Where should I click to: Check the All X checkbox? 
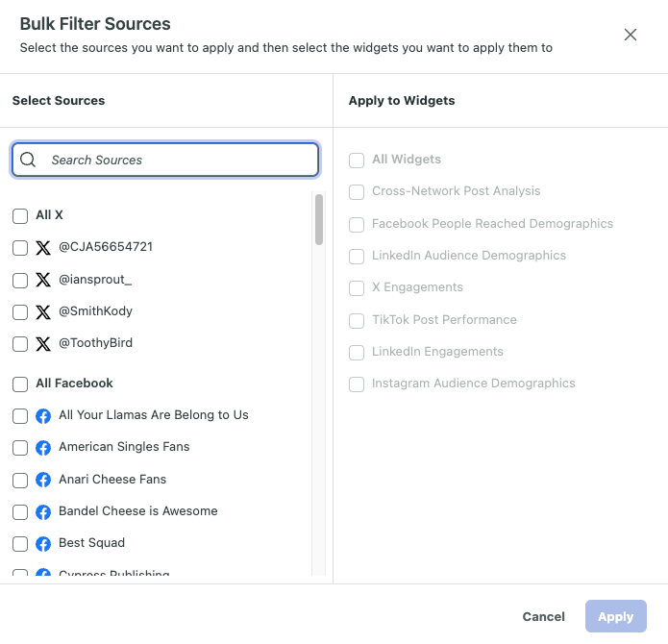(x=20, y=216)
